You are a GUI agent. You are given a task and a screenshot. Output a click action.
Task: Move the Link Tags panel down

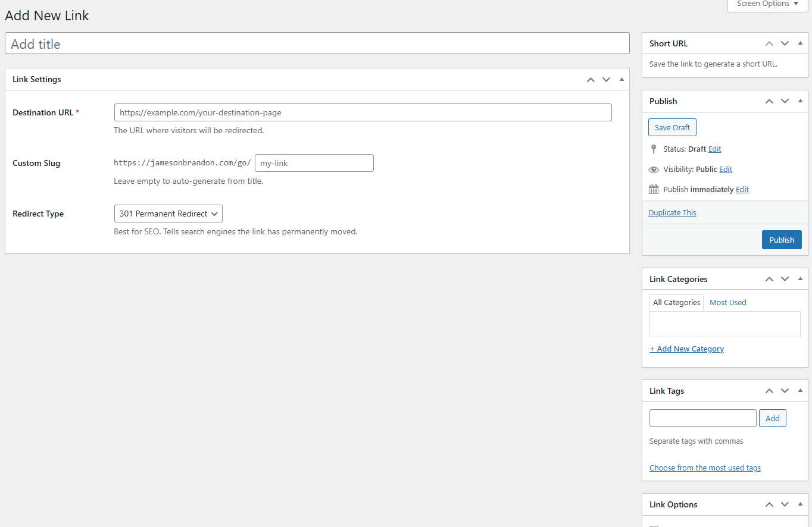(x=784, y=390)
